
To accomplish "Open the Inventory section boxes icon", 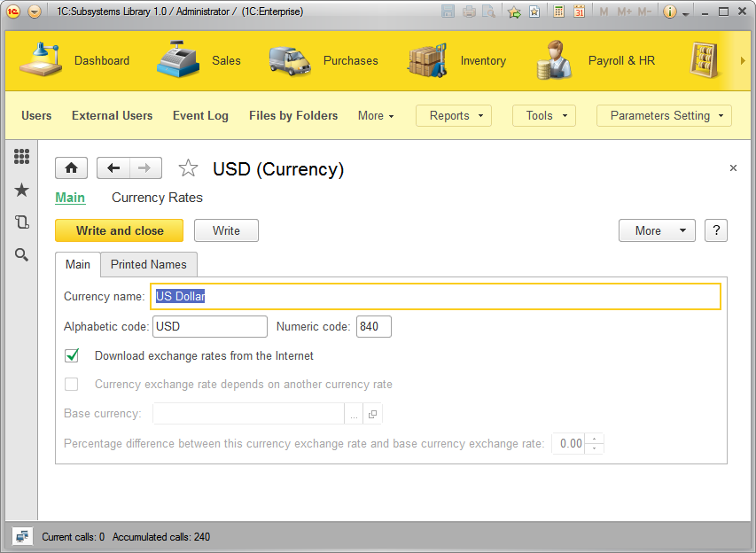I will (x=427, y=60).
